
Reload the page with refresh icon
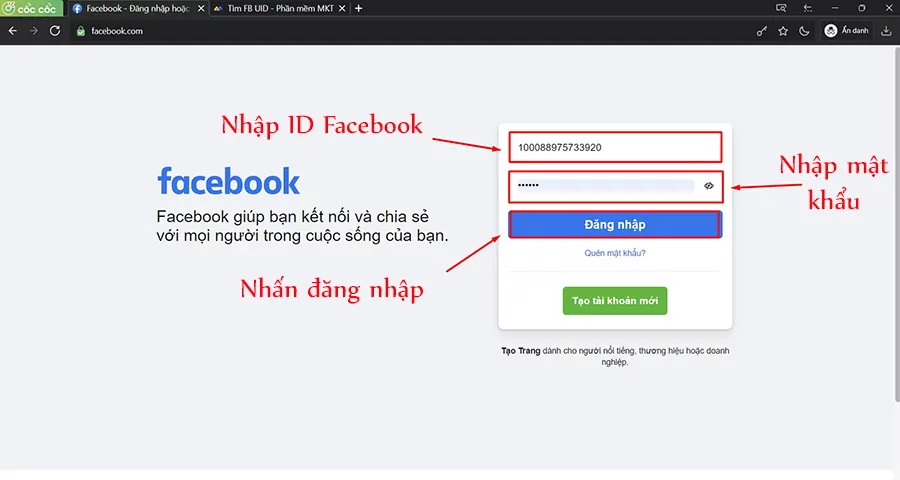coord(55,31)
